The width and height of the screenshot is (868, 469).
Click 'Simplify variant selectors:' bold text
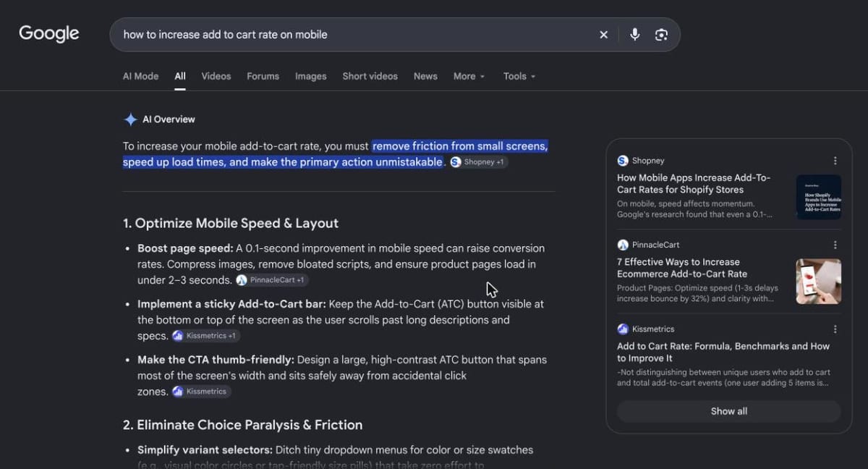[205, 450]
